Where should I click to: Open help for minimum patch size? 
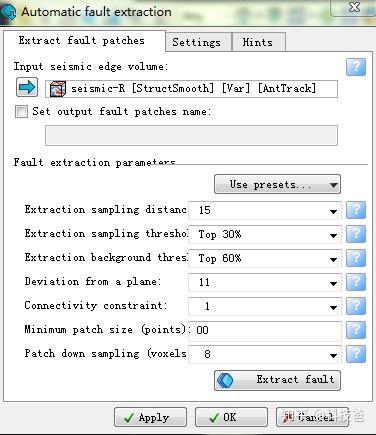[x=356, y=330]
